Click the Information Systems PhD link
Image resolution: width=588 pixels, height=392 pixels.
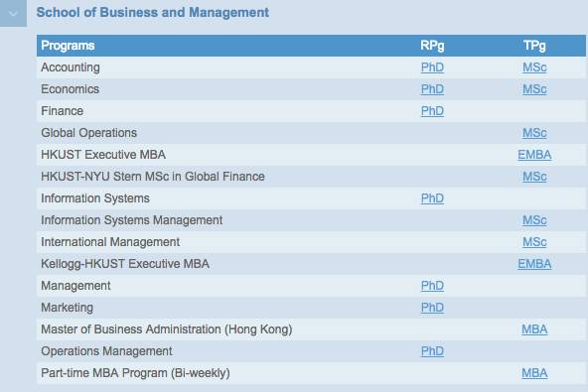tap(432, 198)
